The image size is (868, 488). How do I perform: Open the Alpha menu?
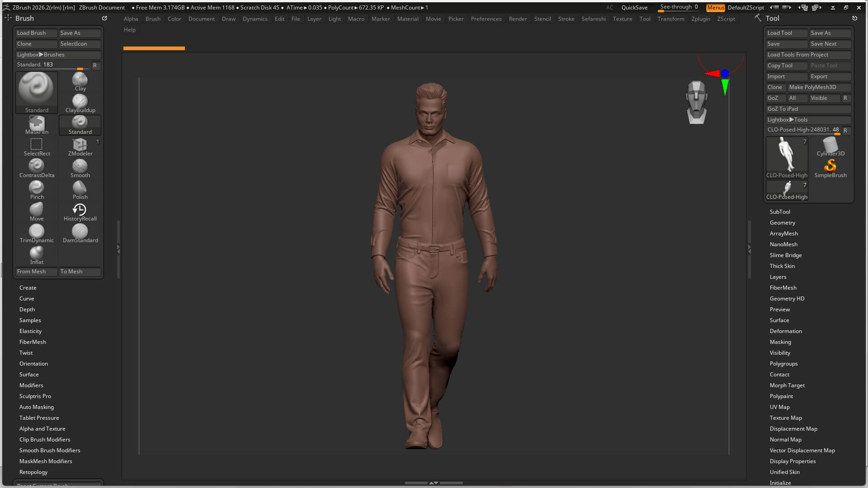[x=131, y=19]
